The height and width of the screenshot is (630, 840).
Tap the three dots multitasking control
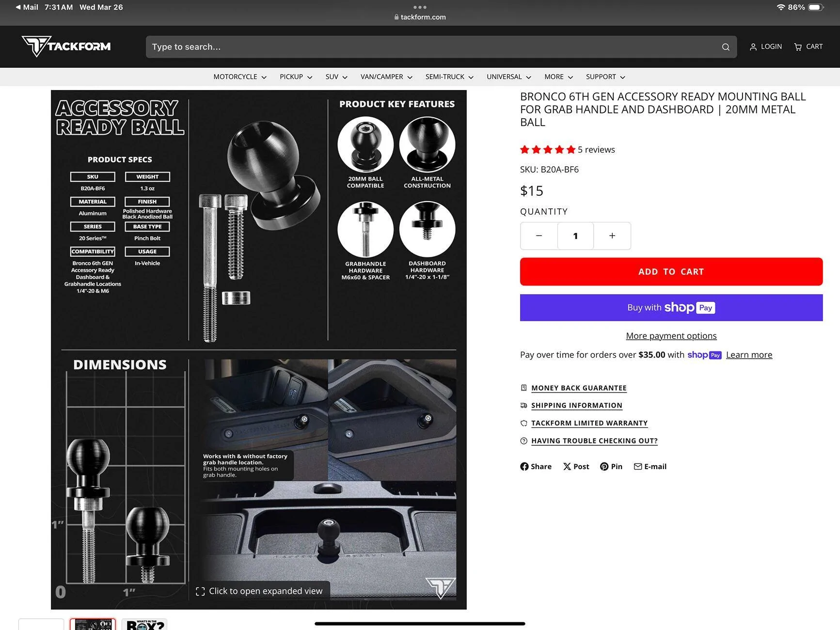coord(420,7)
